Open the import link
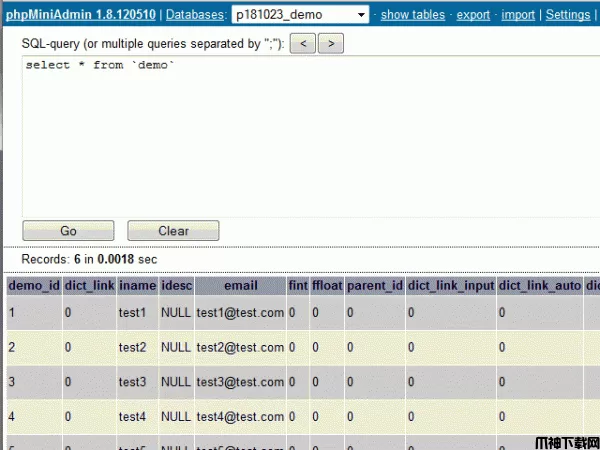This screenshot has width=600, height=450. 518,15
